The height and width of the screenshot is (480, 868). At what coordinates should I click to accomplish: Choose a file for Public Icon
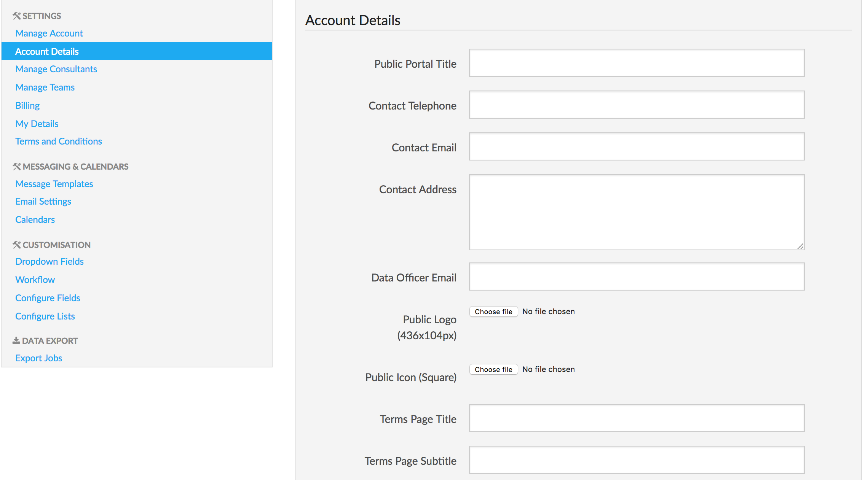pos(493,369)
